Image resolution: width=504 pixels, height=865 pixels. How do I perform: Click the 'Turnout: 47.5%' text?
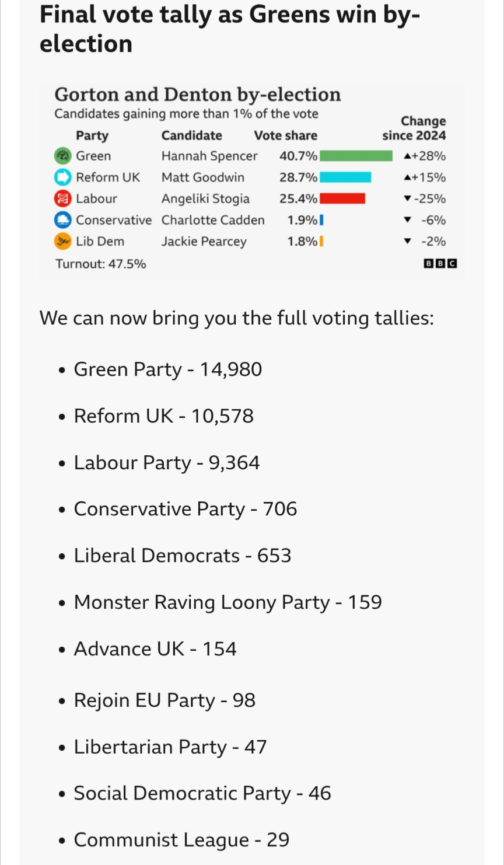tap(101, 264)
